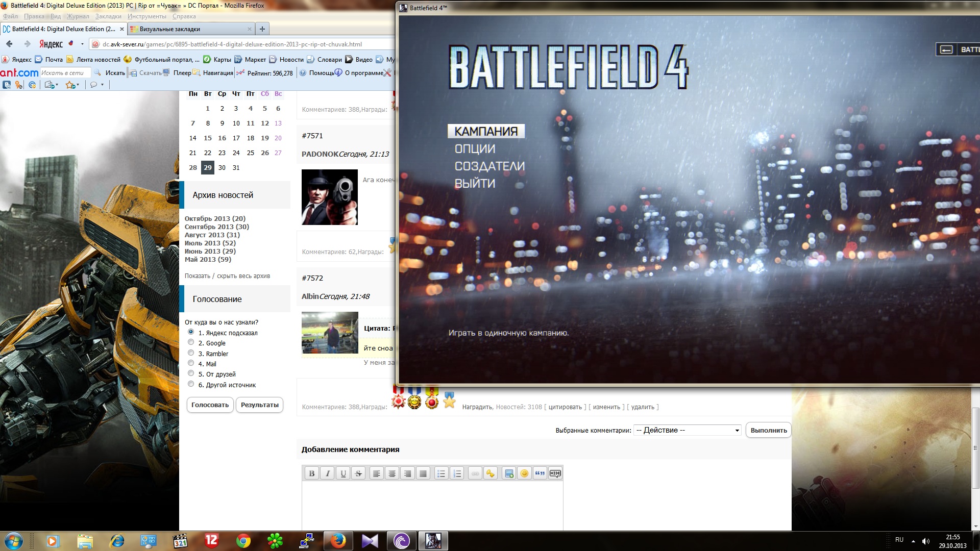This screenshot has width=980, height=551.
Task: Open the smiley emoticon picker
Action: click(524, 473)
